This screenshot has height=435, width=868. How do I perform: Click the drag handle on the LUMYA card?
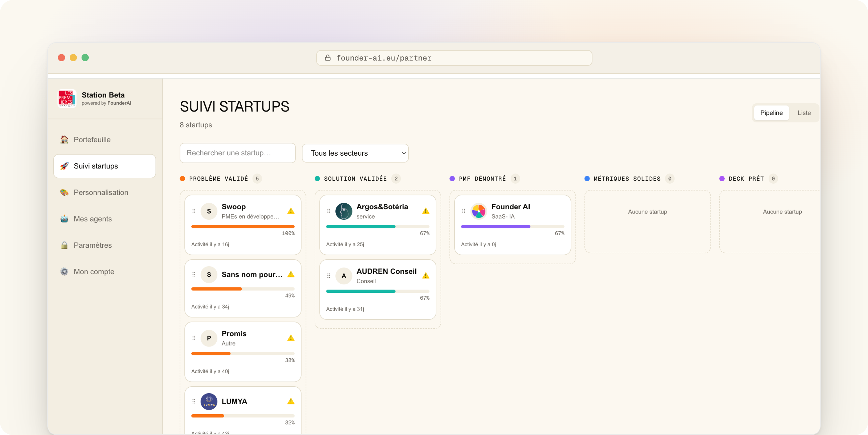pyautogui.click(x=194, y=401)
